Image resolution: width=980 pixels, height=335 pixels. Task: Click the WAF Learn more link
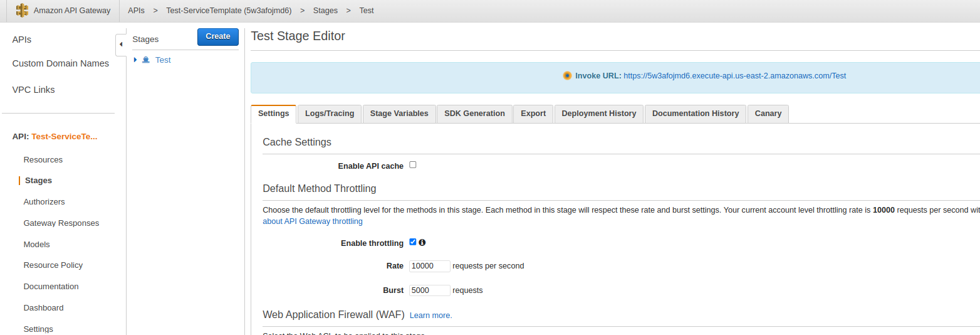point(430,316)
